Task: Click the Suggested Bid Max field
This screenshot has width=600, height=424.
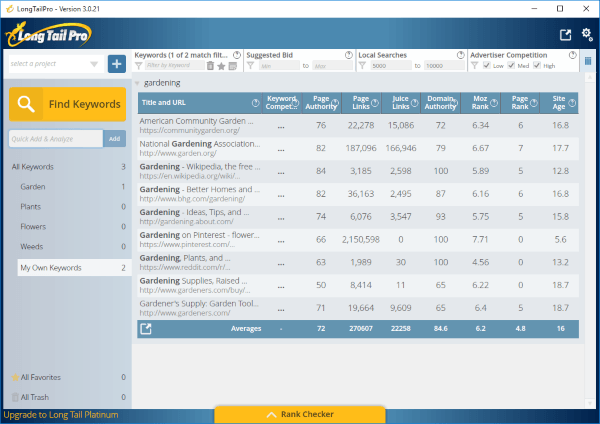Action: pos(332,66)
